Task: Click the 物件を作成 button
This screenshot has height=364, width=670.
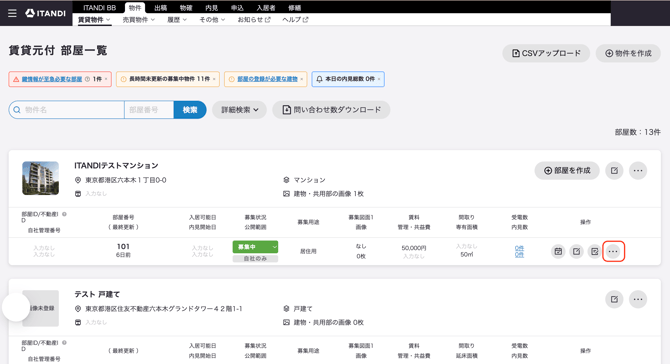Action: [x=628, y=53]
